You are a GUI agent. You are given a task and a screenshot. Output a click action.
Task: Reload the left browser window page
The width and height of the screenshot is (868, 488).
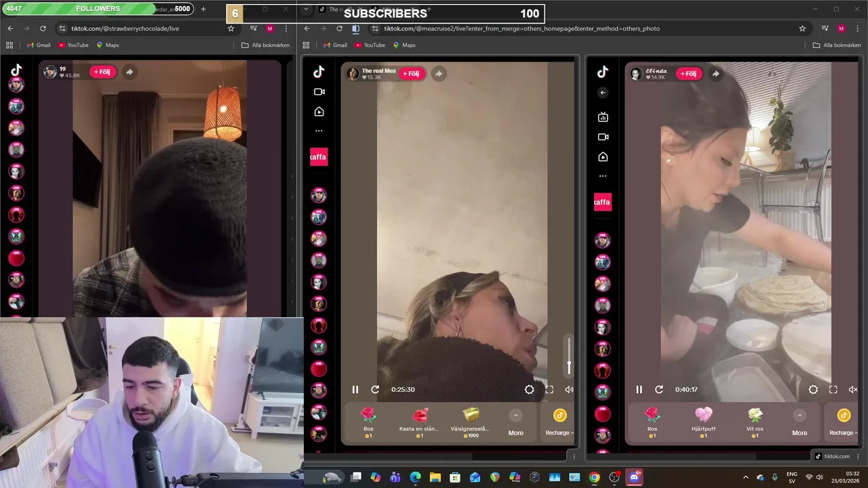43,28
